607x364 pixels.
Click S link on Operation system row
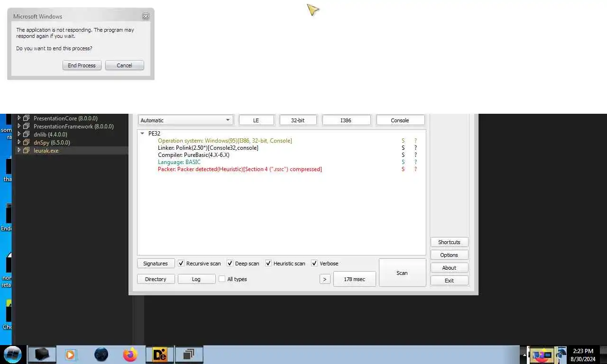pos(403,141)
